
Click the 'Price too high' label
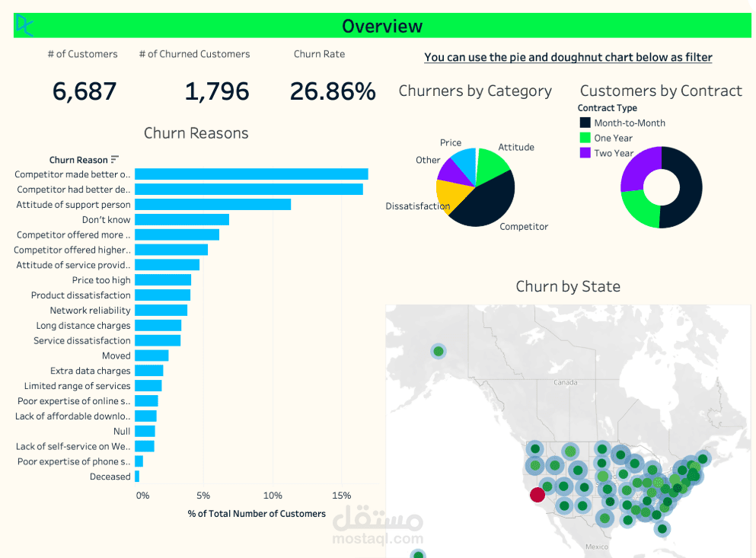click(x=101, y=279)
